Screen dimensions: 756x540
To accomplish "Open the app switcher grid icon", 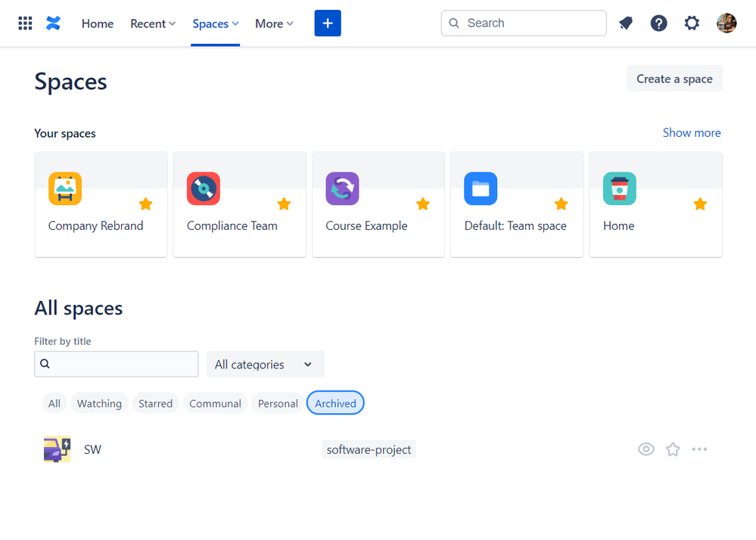I will coord(25,23).
